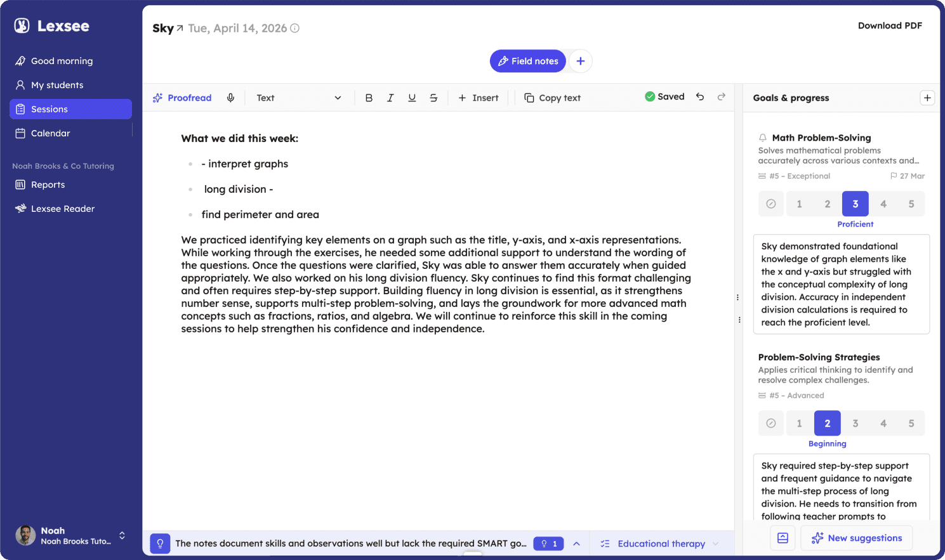Copy the note text
This screenshot has height=560, width=945.
[552, 98]
